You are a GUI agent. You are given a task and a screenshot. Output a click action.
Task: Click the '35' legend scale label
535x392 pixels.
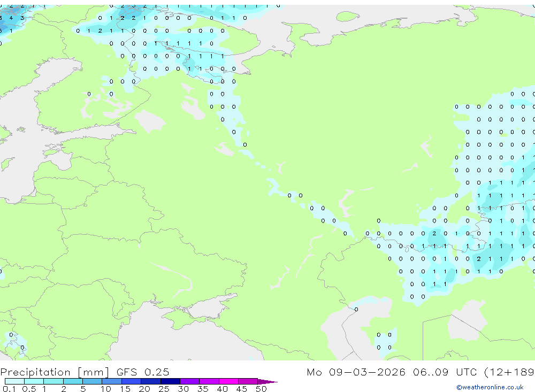click(203, 389)
